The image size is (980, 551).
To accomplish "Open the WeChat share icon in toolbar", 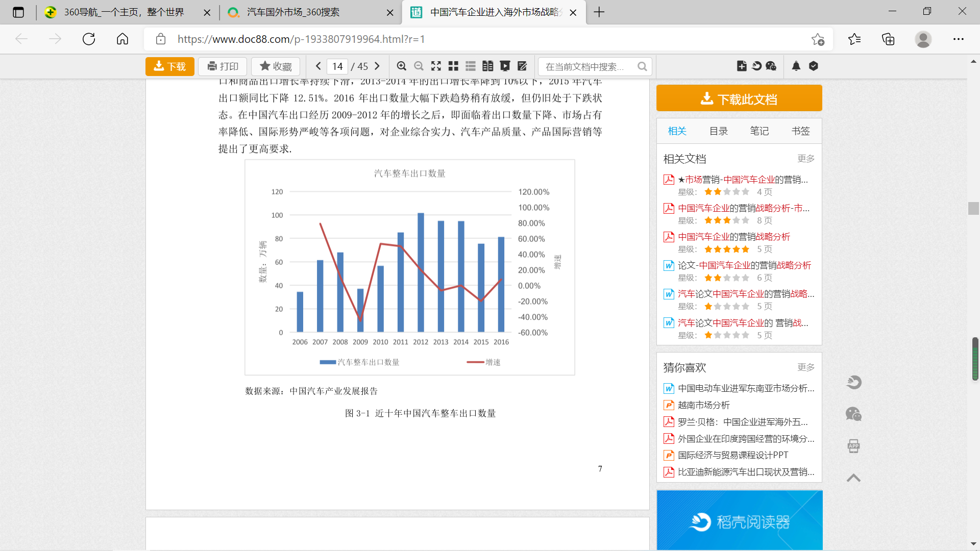I will tap(771, 66).
